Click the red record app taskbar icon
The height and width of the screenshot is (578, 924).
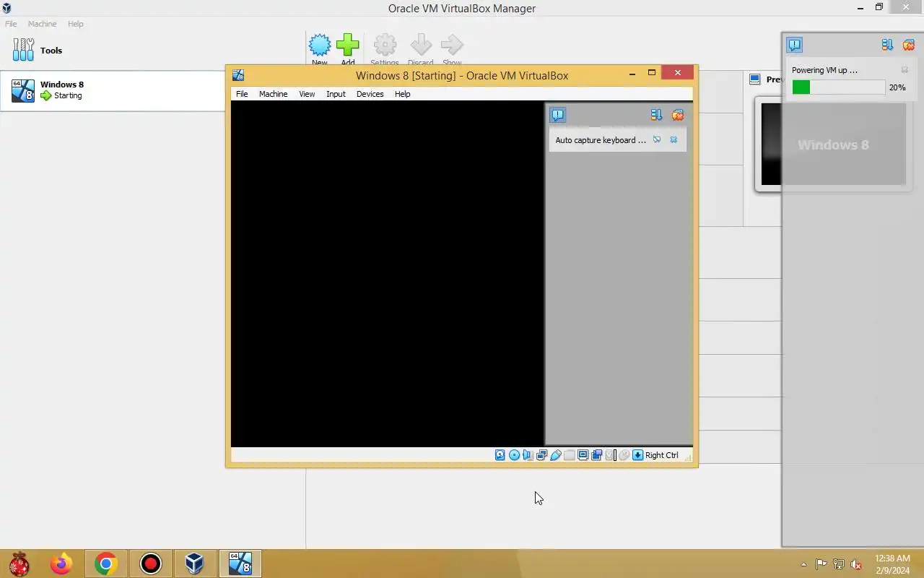point(151,564)
